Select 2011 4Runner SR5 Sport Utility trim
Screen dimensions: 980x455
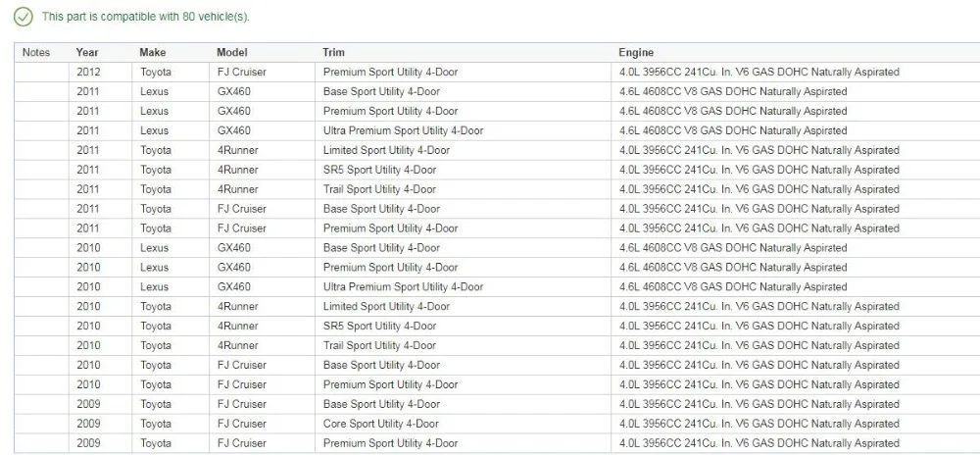pos(379,170)
